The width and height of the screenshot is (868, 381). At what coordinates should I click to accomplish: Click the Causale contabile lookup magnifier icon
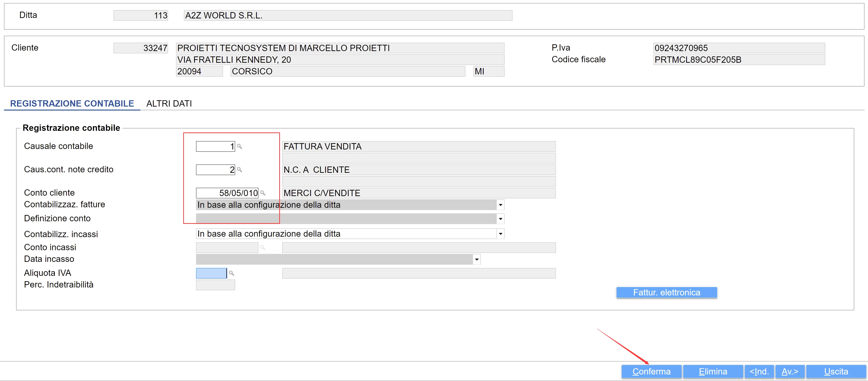239,146
